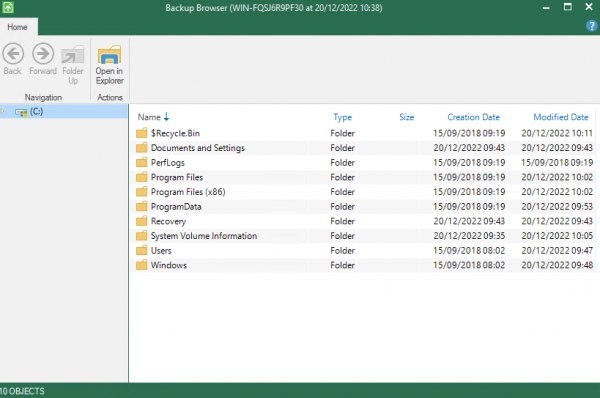Select the Recovery name text
600x398 pixels.
[x=168, y=221]
